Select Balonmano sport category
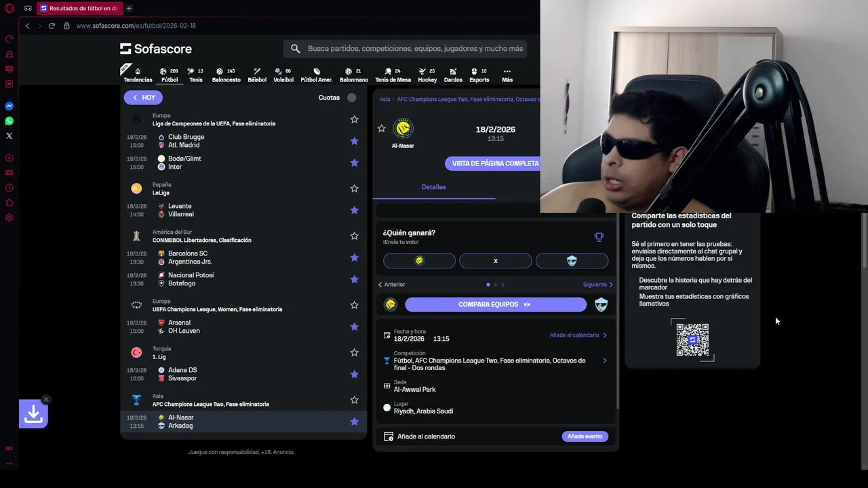Image resolution: width=868 pixels, height=488 pixels. (x=354, y=75)
